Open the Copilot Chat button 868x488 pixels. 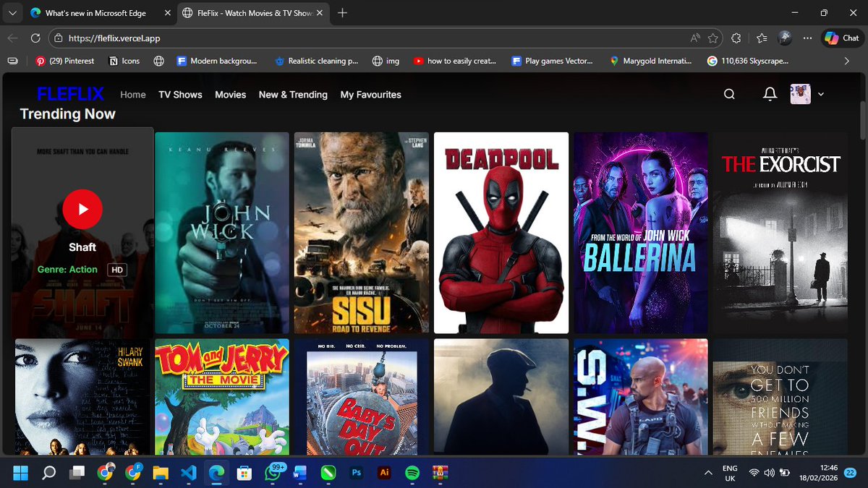841,38
